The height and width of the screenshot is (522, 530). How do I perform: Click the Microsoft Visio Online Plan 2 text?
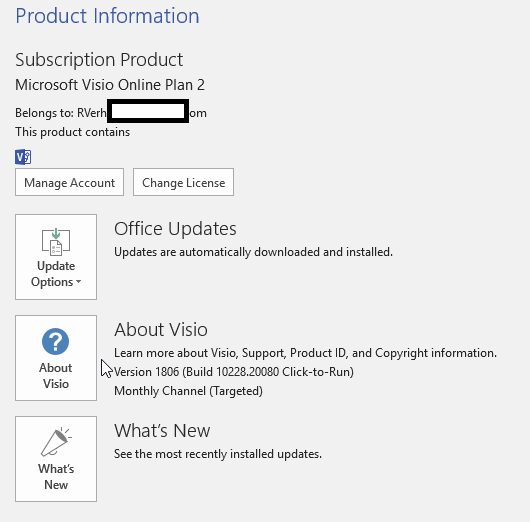tap(110, 85)
